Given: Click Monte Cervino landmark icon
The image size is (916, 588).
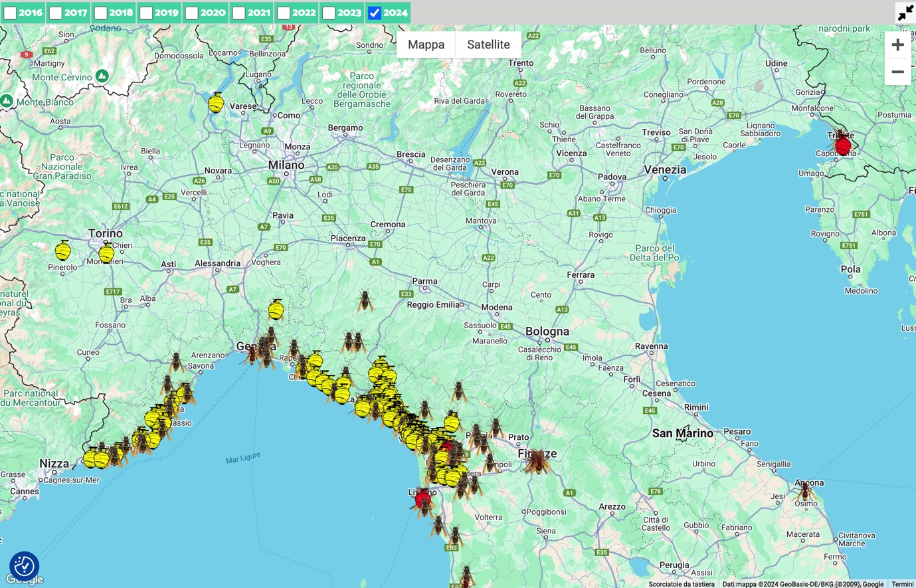Looking at the screenshot, I should point(102,76).
